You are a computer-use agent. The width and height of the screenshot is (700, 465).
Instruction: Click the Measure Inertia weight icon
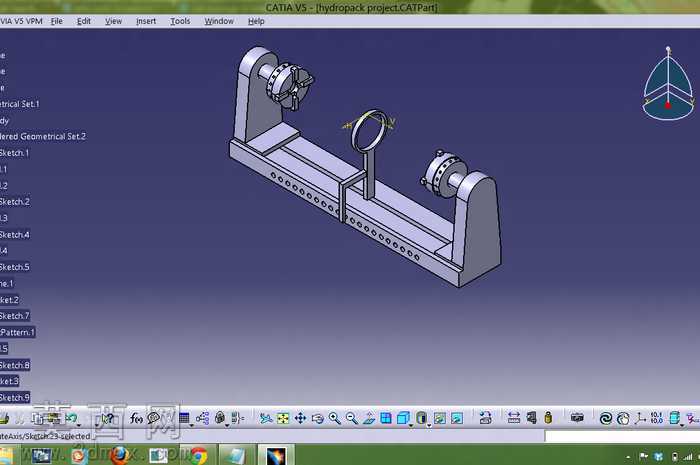548,418
